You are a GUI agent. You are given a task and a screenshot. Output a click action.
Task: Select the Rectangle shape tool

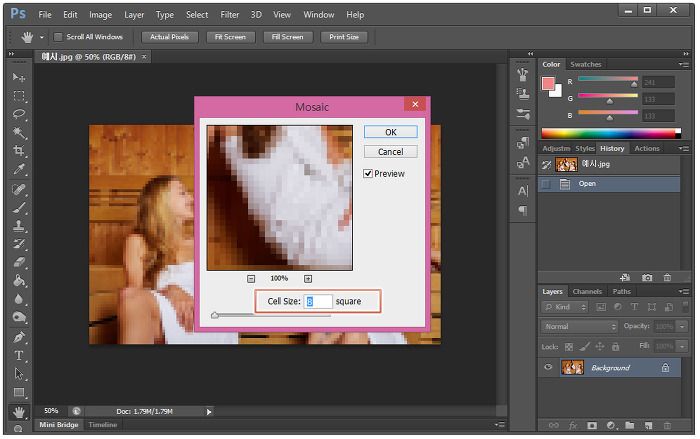19,393
